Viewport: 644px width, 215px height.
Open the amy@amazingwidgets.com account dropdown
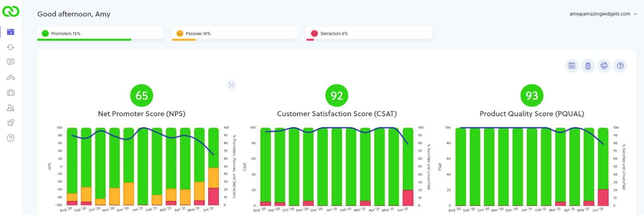point(603,14)
